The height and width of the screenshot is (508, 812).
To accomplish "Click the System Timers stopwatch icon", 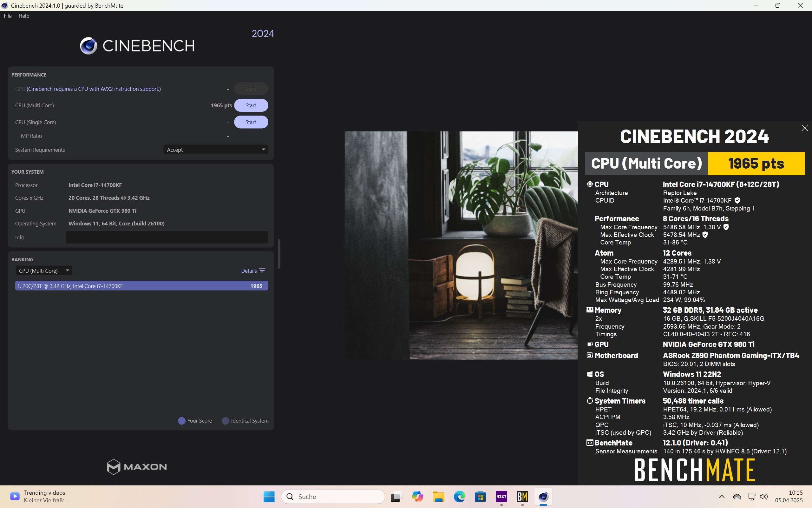I will click(590, 400).
